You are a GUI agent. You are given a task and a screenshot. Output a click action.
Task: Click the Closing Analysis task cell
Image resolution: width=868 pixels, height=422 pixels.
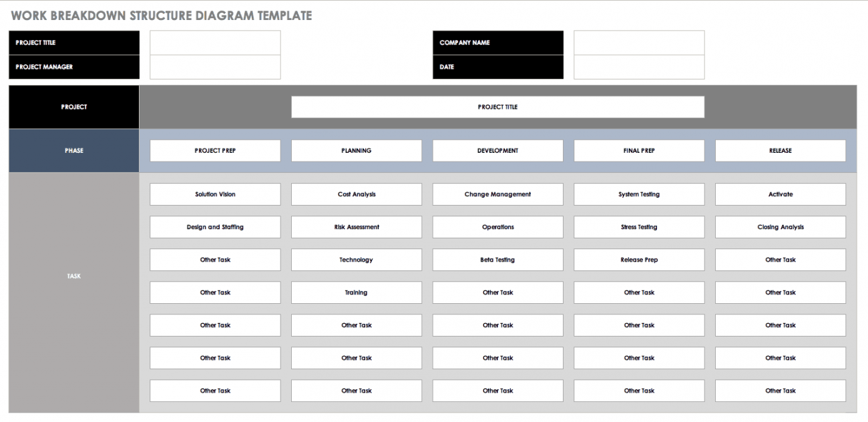pyautogui.click(x=780, y=227)
